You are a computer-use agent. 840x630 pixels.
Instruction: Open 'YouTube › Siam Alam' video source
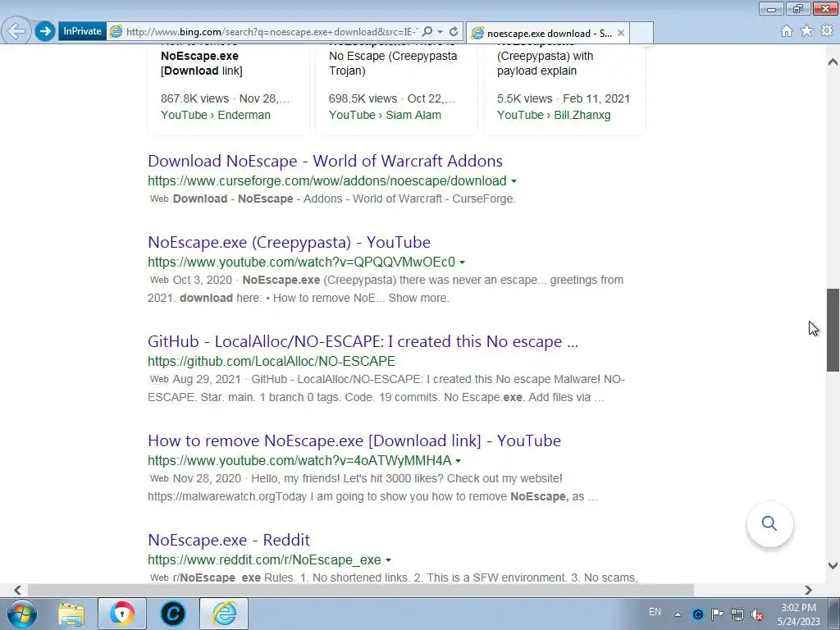tap(386, 115)
